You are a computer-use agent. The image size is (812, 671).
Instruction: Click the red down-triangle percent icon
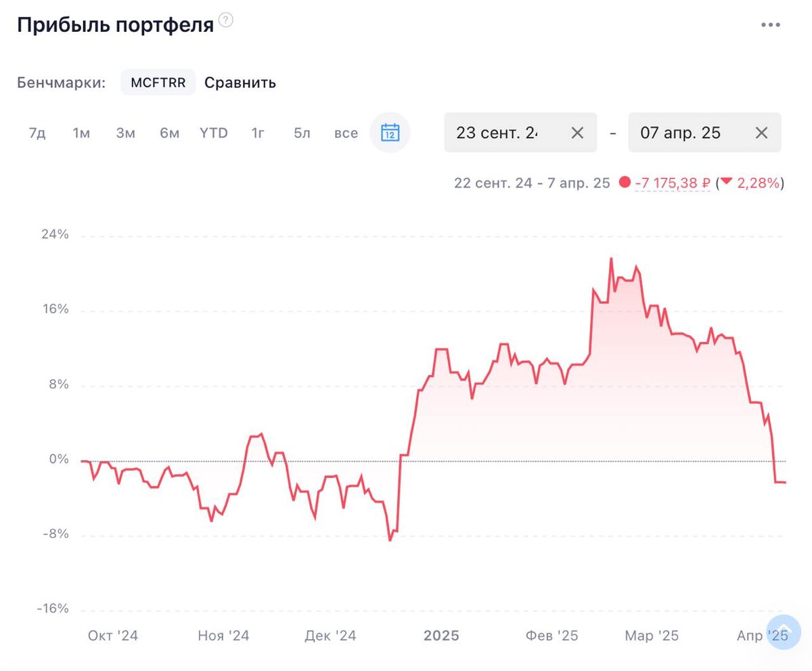[727, 182]
